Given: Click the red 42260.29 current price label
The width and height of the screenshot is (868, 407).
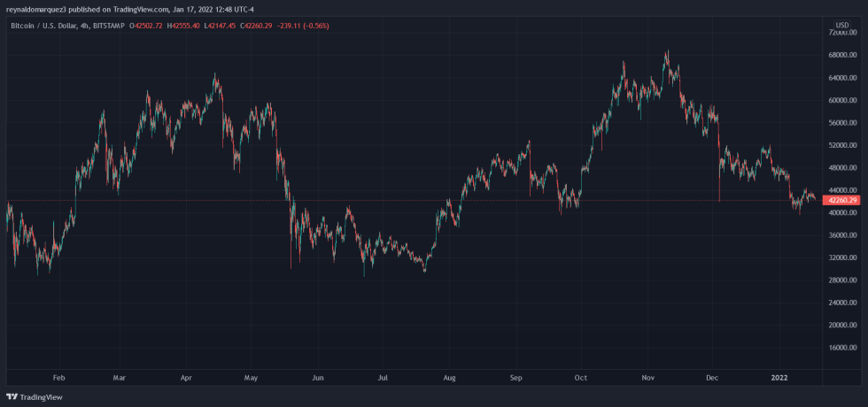Looking at the screenshot, I should (x=841, y=201).
